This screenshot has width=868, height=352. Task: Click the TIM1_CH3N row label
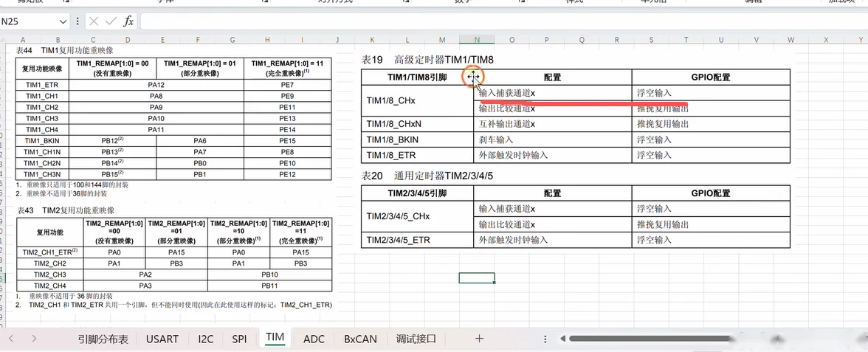[43, 174]
